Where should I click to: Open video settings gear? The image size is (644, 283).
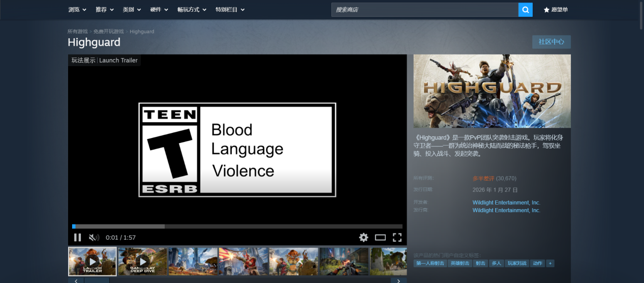pos(363,237)
